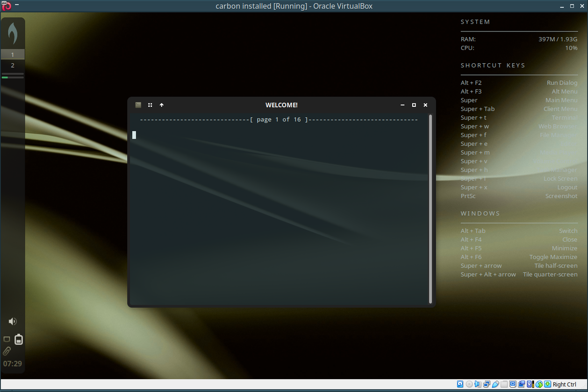Click the VirtualBox app icon in title bar

pyautogui.click(x=6, y=6)
